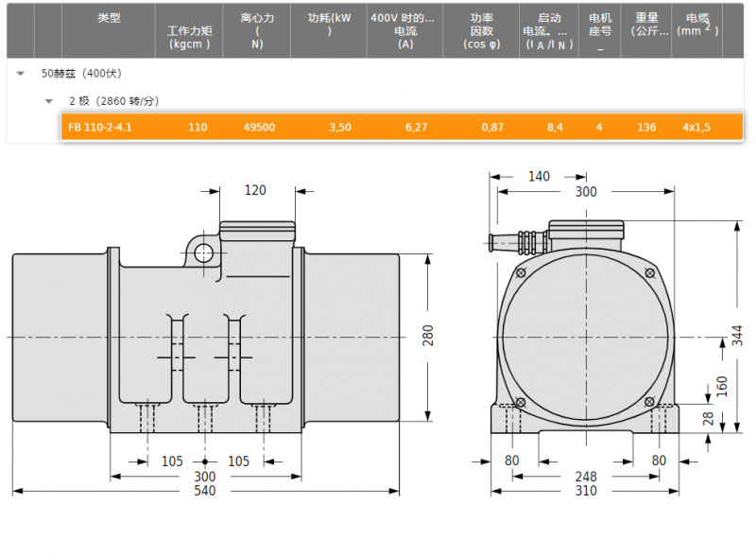Click the 110 working torque value
The height and width of the screenshot is (557, 756).
click(x=198, y=128)
